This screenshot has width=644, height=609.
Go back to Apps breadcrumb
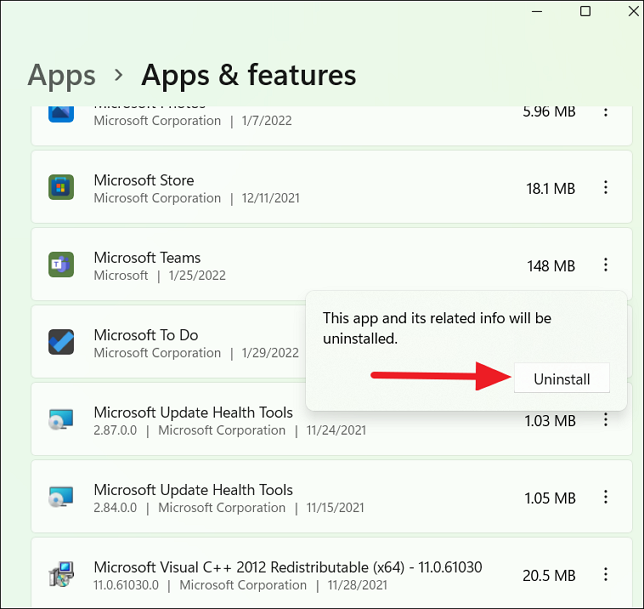tap(62, 76)
